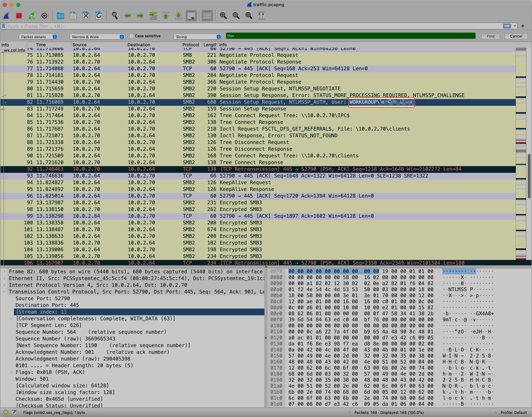
Task: Open capture file properties notepad icon
Action: click(14, 412)
